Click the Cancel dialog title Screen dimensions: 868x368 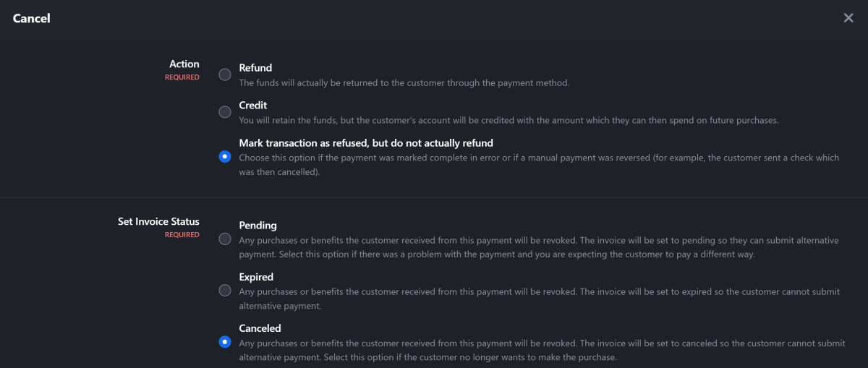32,19
